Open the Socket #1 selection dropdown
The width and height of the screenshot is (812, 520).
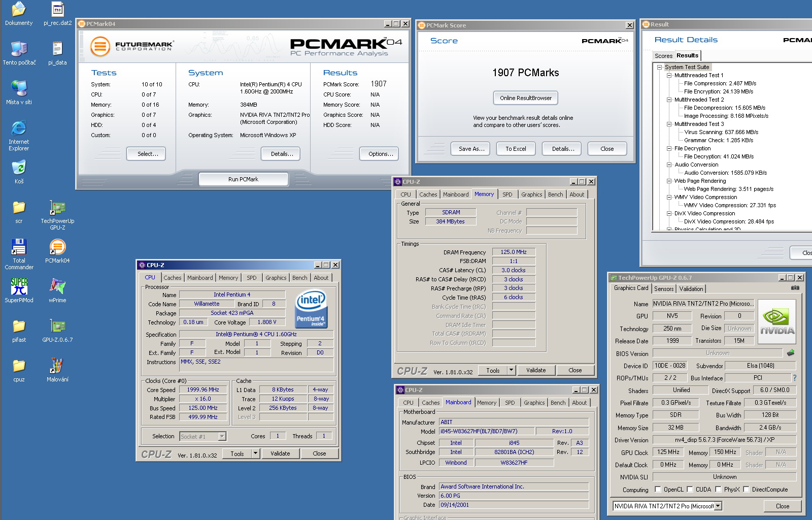(222, 437)
